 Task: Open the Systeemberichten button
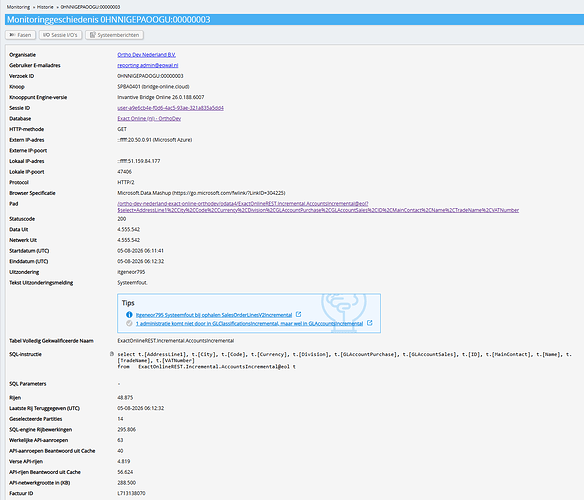coord(114,35)
